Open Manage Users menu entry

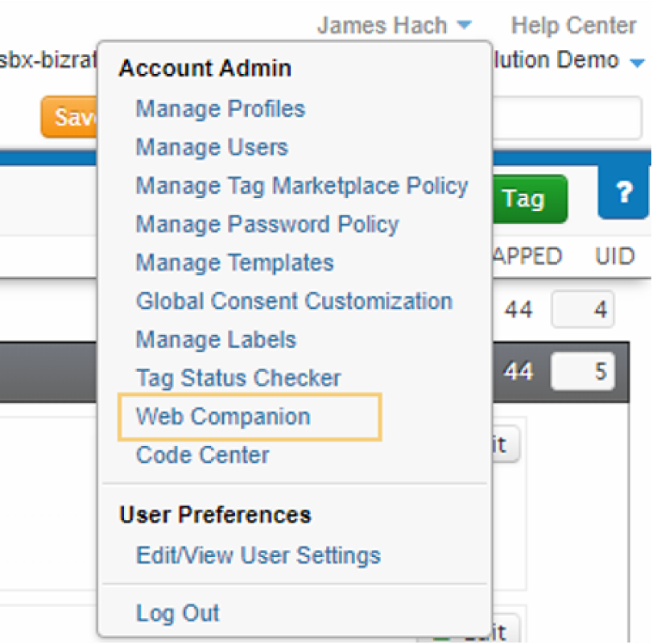tap(212, 147)
